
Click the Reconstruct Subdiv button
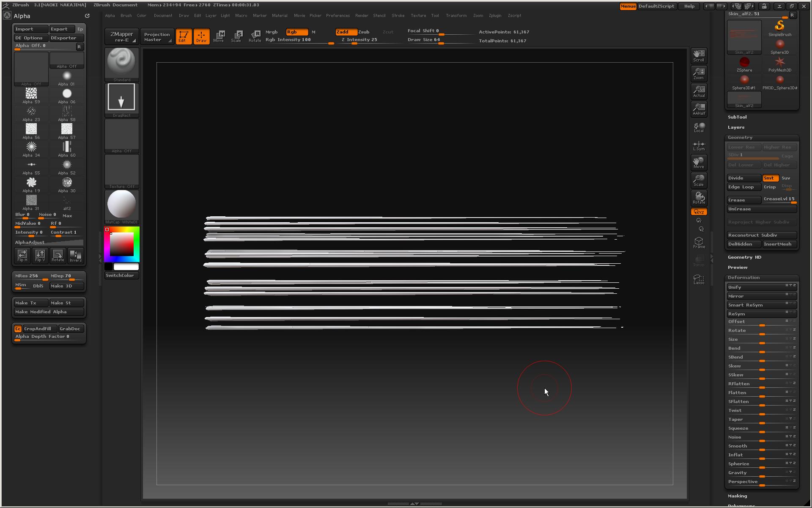[x=762, y=235]
